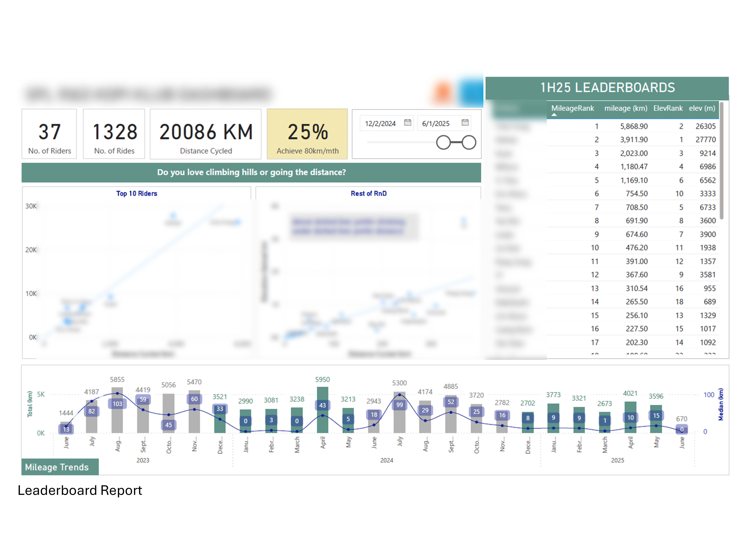Click the 12/2/2024 start date field

click(380, 124)
